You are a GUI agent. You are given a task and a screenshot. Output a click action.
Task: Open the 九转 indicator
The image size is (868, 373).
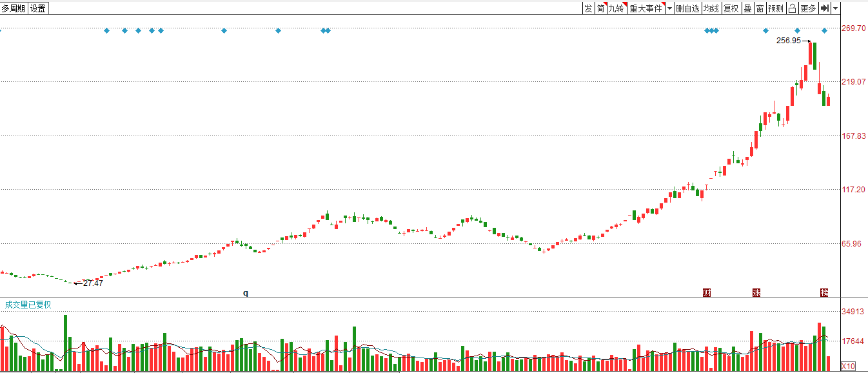click(616, 8)
